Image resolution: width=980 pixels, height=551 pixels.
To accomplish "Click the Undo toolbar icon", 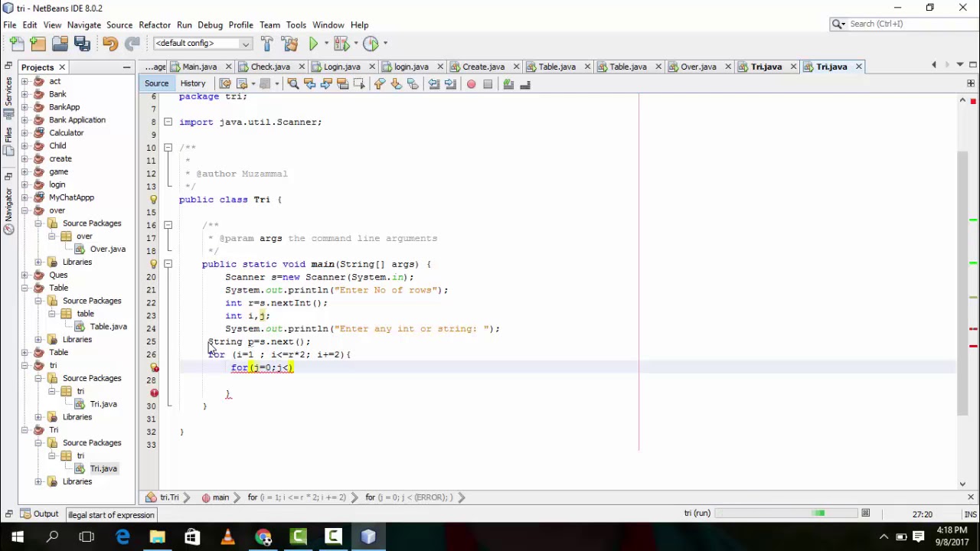I will pos(110,44).
